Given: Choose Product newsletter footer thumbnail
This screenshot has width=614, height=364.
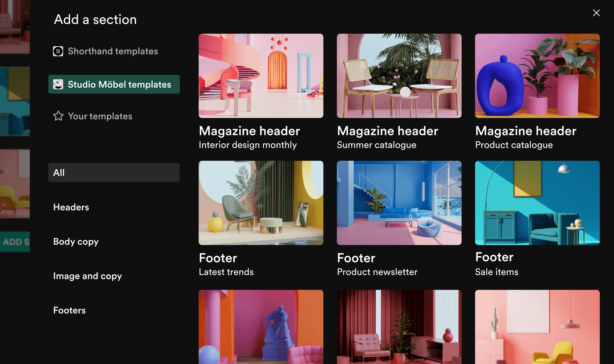Looking at the screenshot, I should point(399,203).
